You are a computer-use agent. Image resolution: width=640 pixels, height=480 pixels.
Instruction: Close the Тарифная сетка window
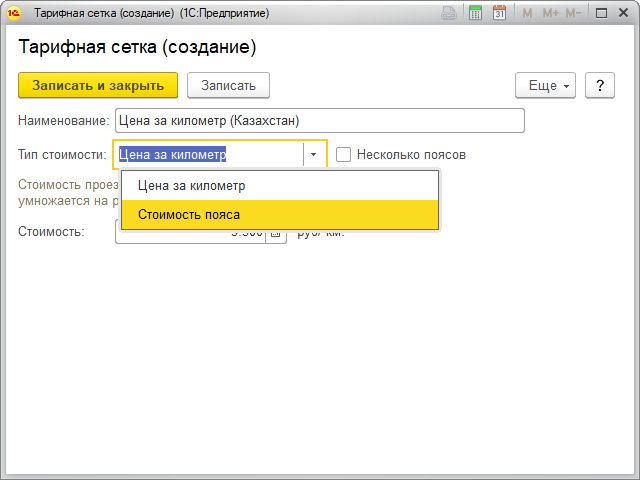(x=622, y=14)
